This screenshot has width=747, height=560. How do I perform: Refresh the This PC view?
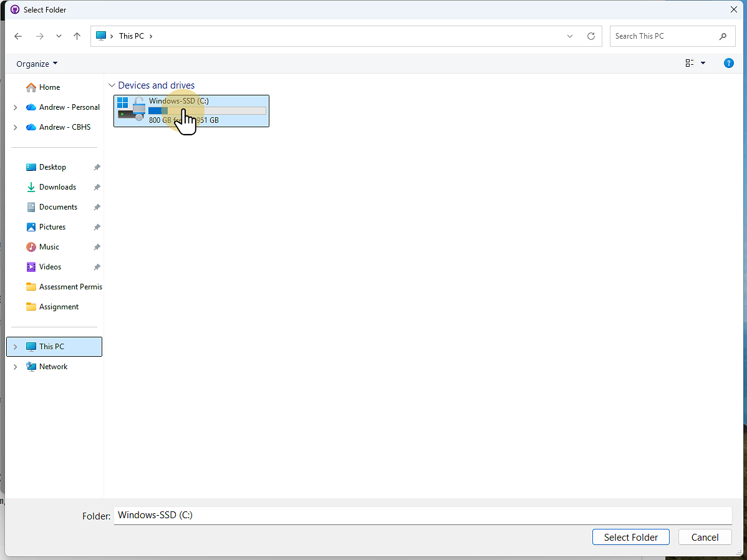tap(591, 36)
